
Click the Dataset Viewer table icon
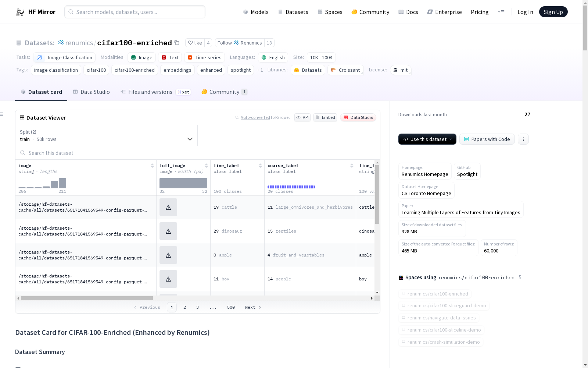pyautogui.click(x=22, y=118)
